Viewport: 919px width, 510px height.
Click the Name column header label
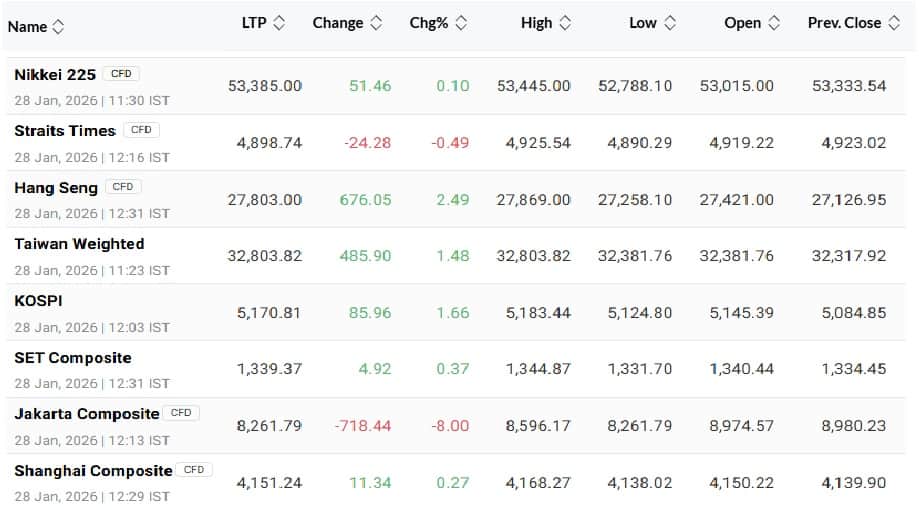coord(28,27)
